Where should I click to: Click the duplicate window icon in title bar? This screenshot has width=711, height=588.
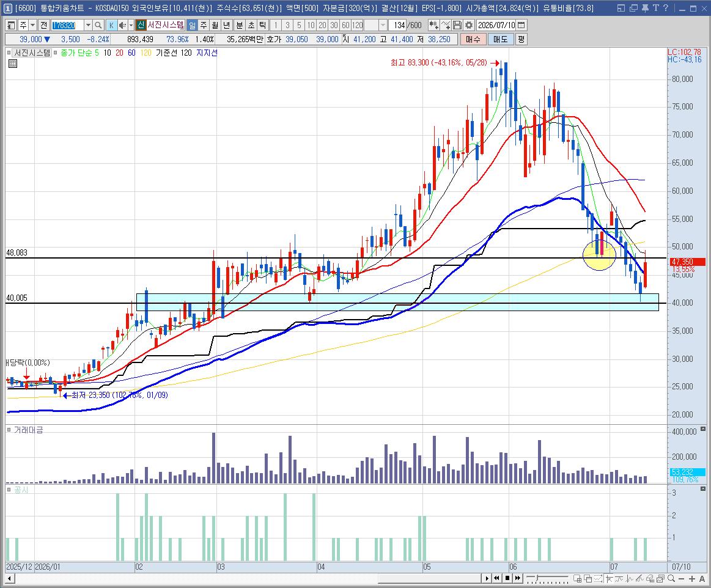click(x=633, y=8)
